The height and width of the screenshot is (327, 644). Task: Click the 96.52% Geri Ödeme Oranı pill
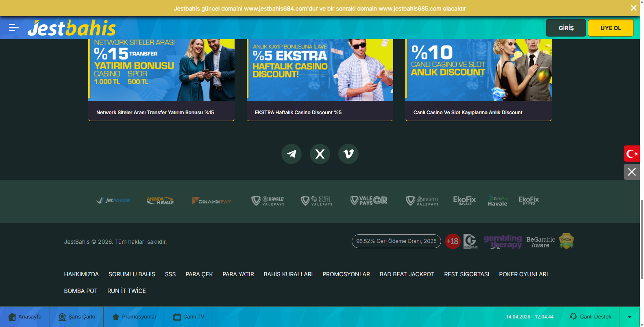click(396, 241)
